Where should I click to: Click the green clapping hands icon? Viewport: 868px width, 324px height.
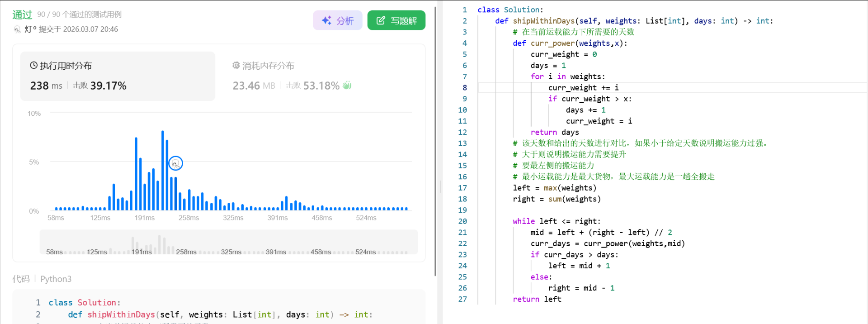click(x=347, y=86)
